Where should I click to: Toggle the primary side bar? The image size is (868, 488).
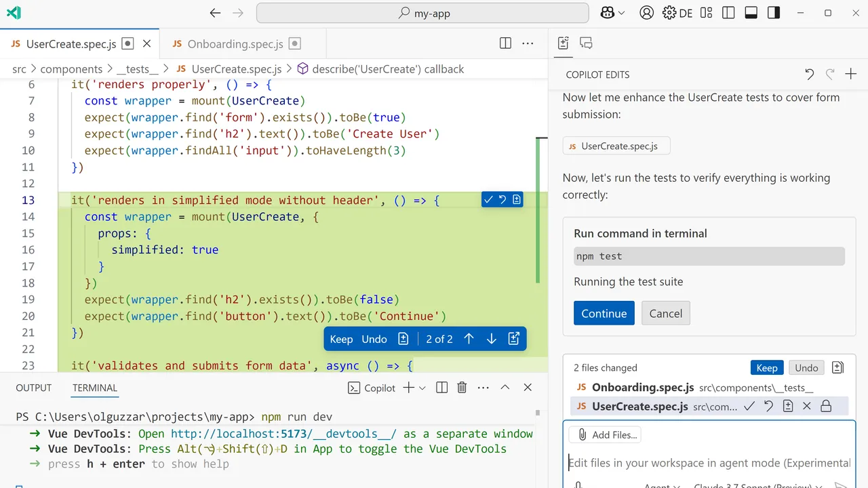pos(728,13)
